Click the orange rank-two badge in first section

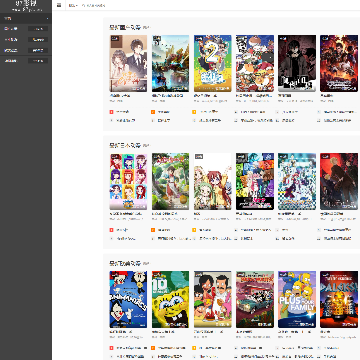tap(153, 112)
